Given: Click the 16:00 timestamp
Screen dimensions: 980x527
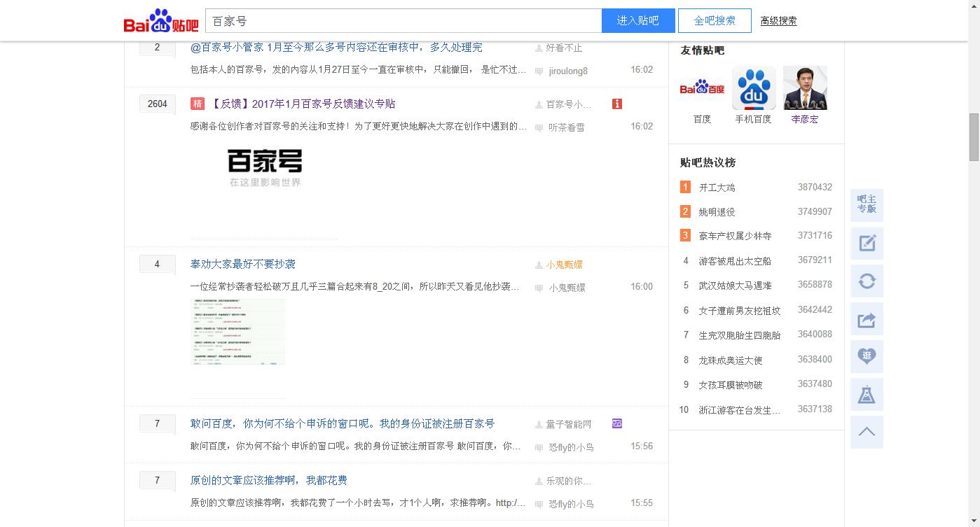Looking at the screenshot, I should [x=642, y=286].
